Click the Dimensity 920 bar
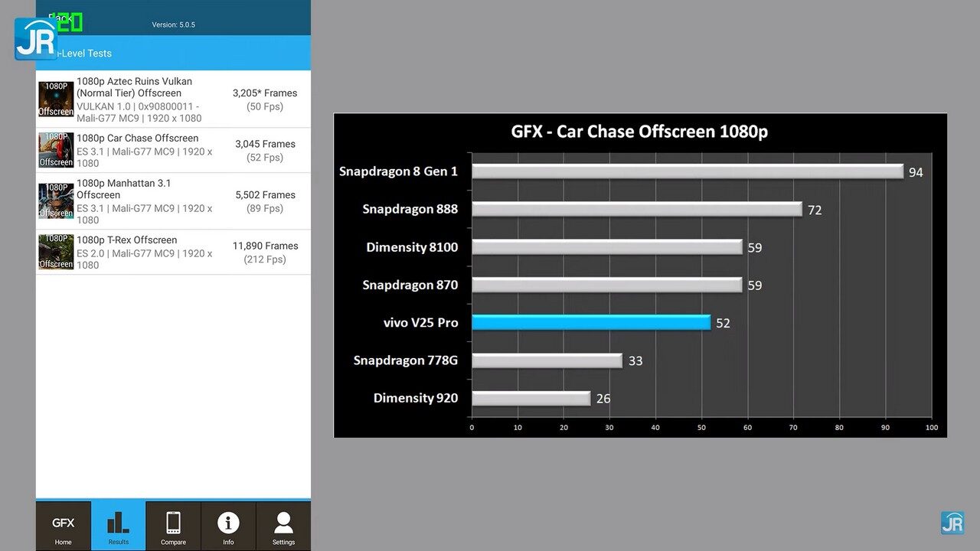This screenshot has height=551, width=980. 531,398
